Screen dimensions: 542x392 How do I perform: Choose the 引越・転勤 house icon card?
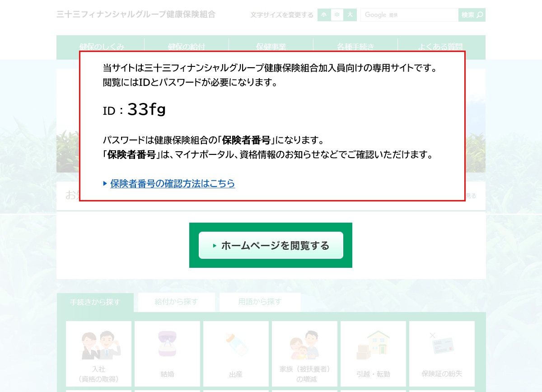click(373, 354)
